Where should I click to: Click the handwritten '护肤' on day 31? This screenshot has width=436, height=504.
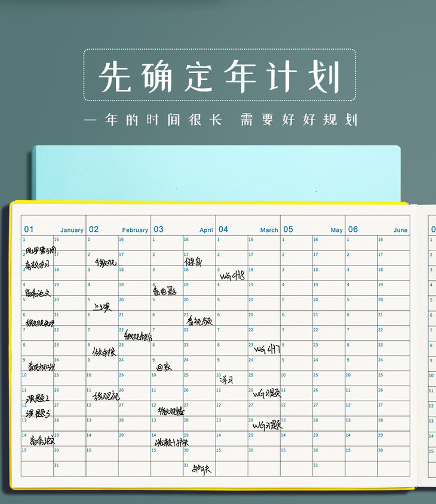[x=202, y=469]
